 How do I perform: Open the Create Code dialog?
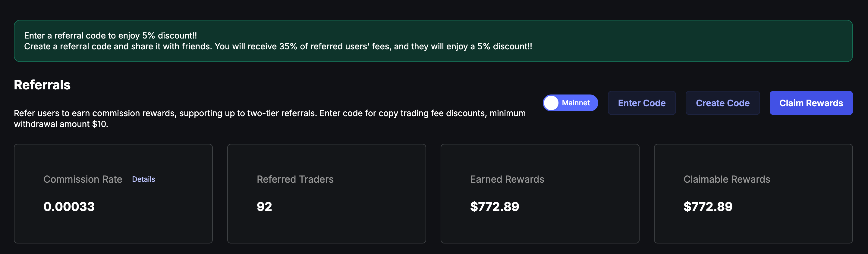click(x=722, y=103)
